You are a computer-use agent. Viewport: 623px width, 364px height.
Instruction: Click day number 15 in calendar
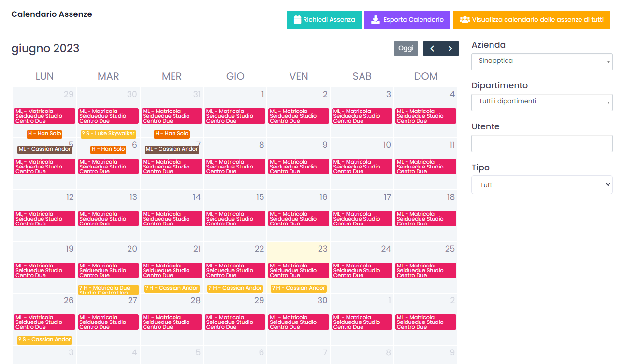click(x=260, y=197)
